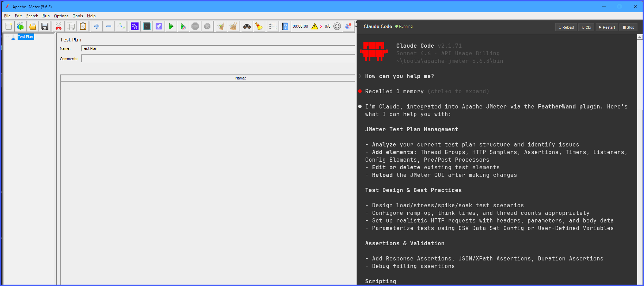Click the Running status indicator
Viewport: 644px width, 286px height.
(404, 26)
